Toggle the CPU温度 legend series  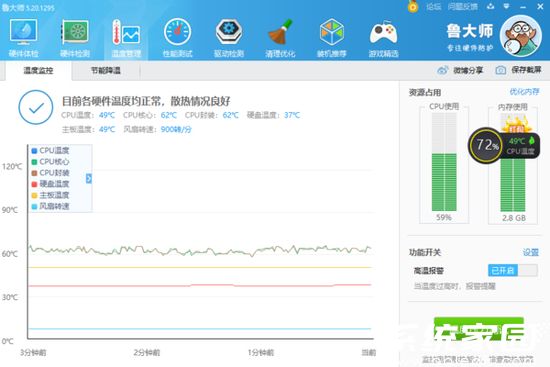[x=51, y=151]
